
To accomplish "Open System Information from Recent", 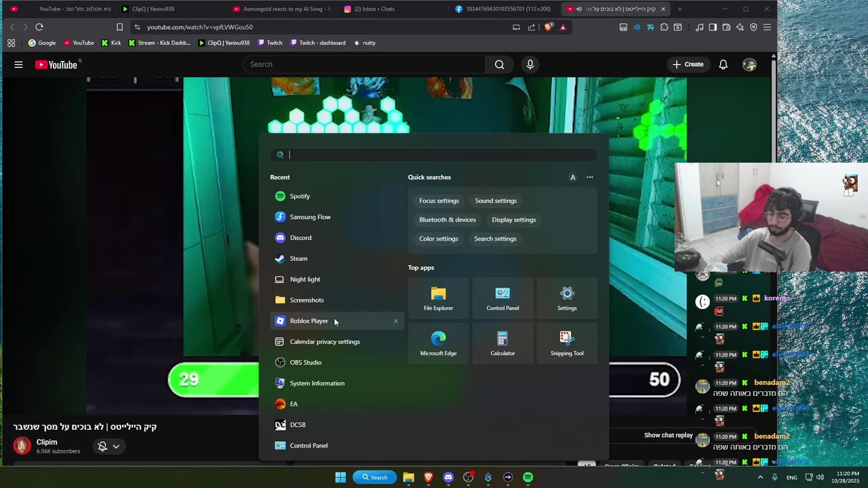I will [337, 383].
